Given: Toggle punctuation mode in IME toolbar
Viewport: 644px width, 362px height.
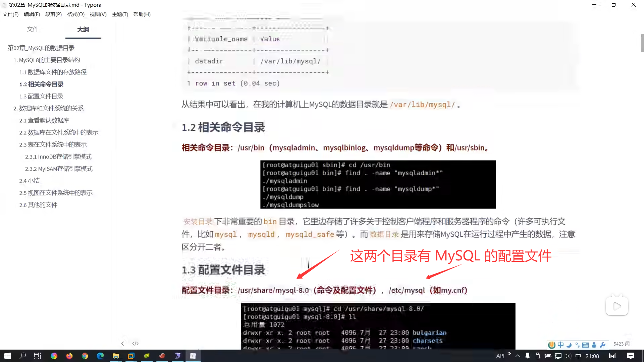Looking at the screenshot, I should tap(577, 345).
